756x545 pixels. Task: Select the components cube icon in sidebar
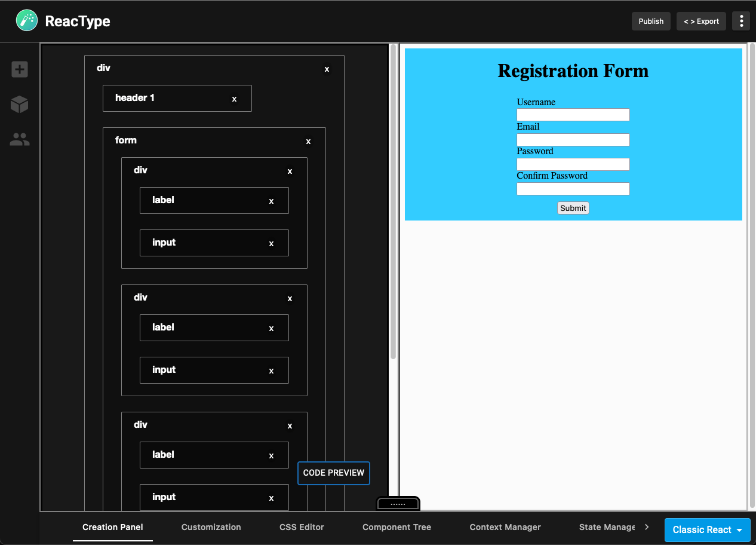19,104
